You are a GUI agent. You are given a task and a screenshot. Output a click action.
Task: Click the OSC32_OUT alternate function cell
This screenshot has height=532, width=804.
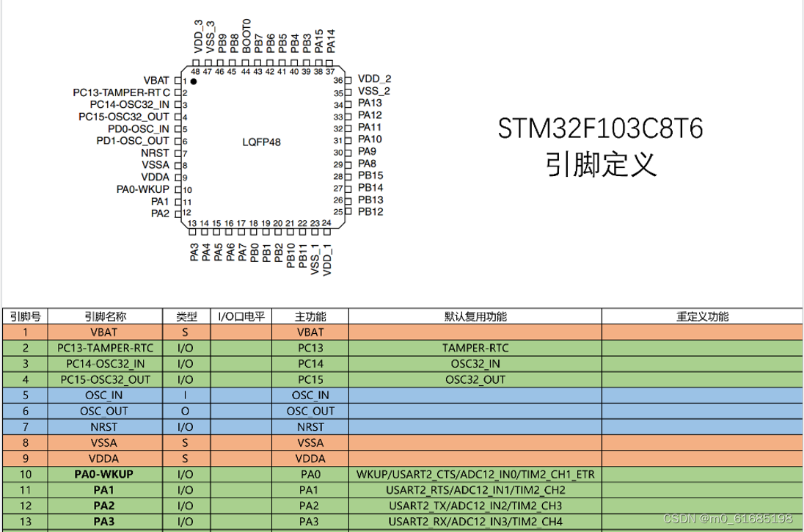(475, 379)
